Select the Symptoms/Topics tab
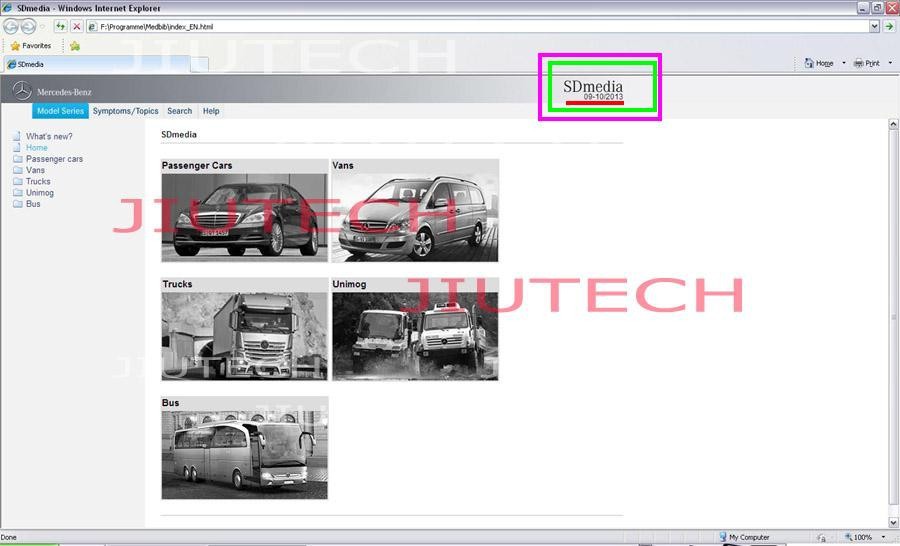The height and width of the screenshot is (546, 900). coord(125,111)
